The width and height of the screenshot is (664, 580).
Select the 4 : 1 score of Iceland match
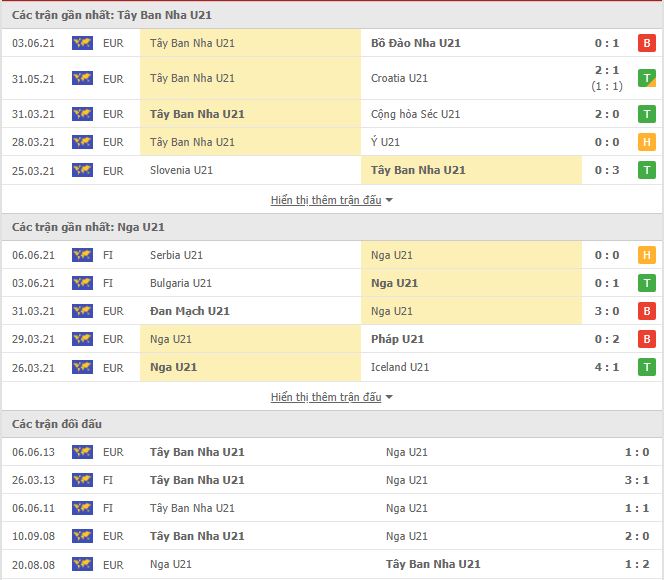(x=607, y=367)
